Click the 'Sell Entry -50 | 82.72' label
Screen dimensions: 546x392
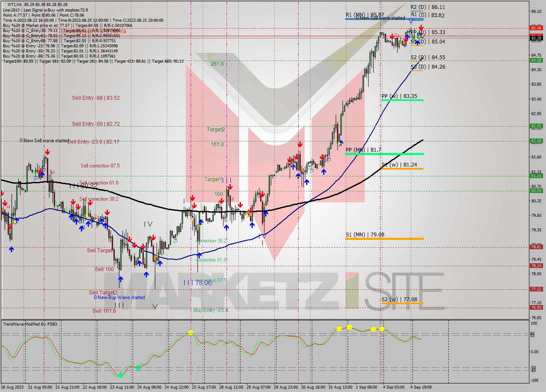pyautogui.click(x=96, y=124)
